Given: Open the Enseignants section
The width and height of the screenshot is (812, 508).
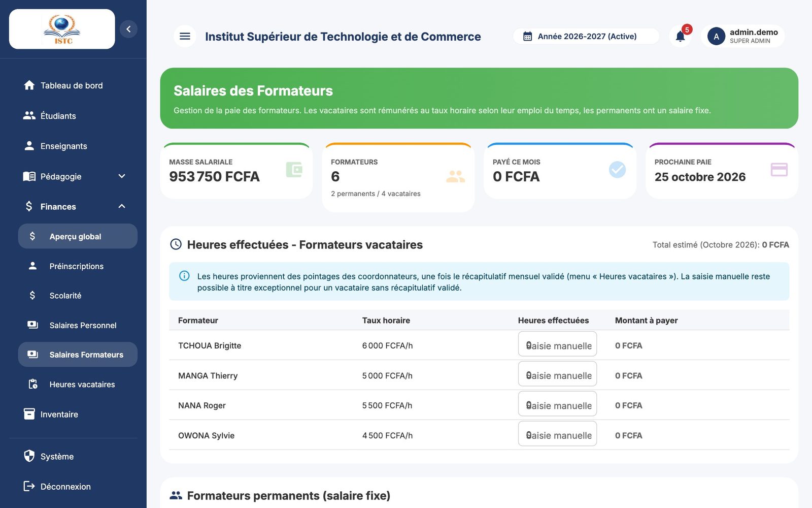Looking at the screenshot, I should pos(73,146).
